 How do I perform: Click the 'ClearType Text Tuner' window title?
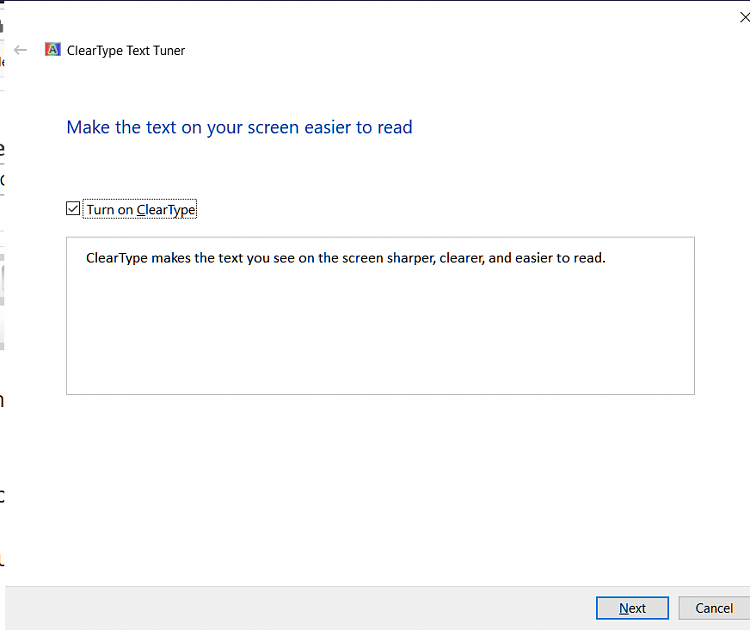126,50
